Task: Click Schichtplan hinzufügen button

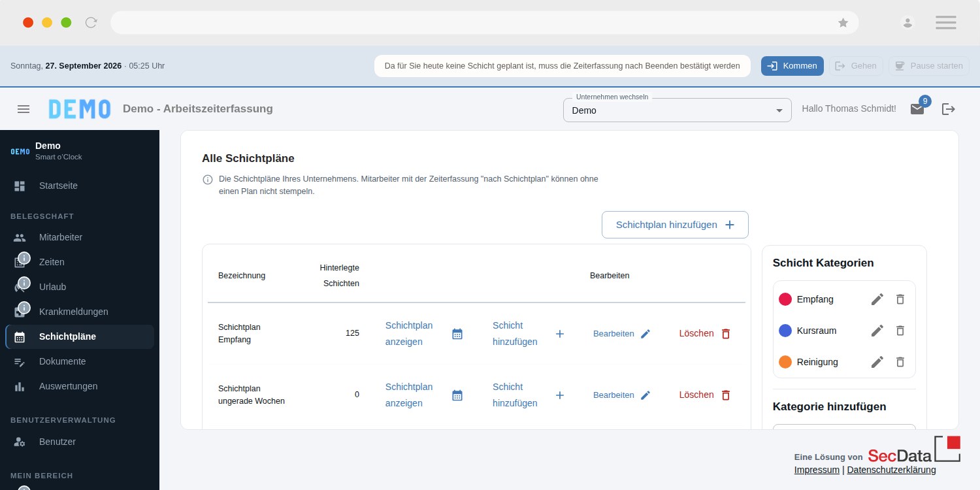Action: pyautogui.click(x=675, y=225)
